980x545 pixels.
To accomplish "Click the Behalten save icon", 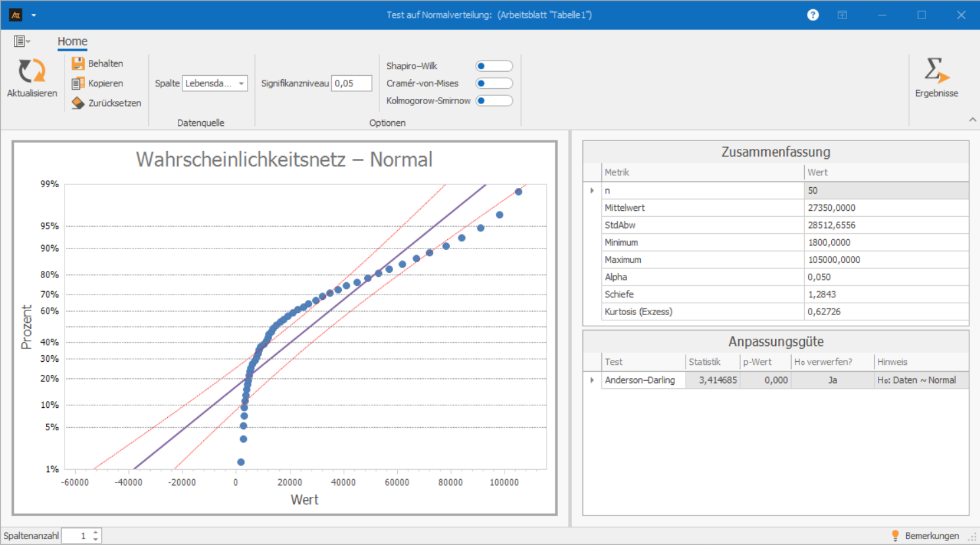I will tap(78, 63).
